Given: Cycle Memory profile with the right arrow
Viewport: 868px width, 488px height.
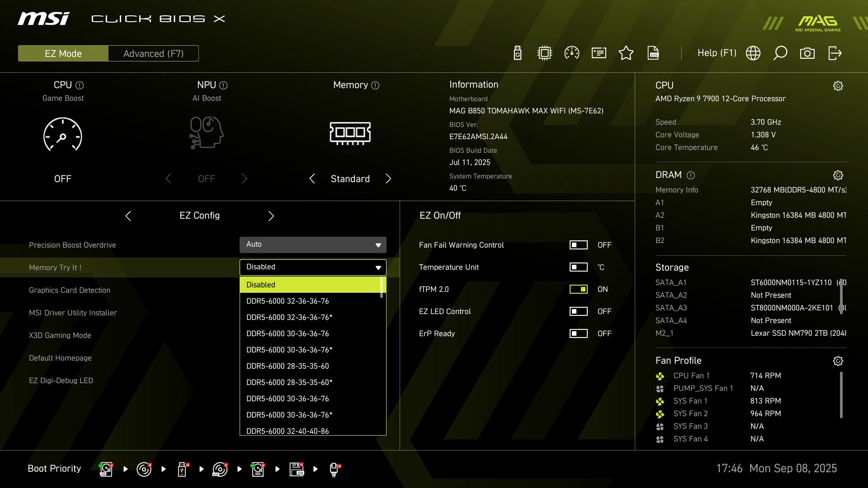Looking at the screenshot, I should 388,178.
